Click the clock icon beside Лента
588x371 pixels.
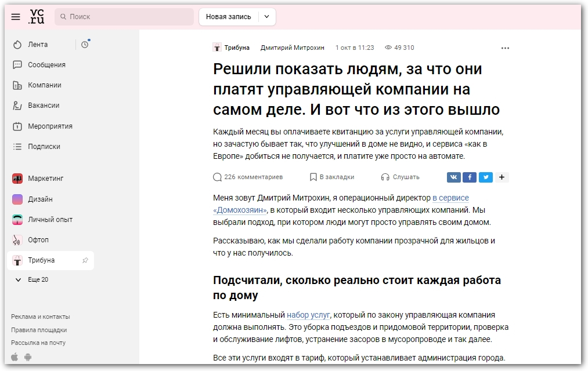pos(85,45)
